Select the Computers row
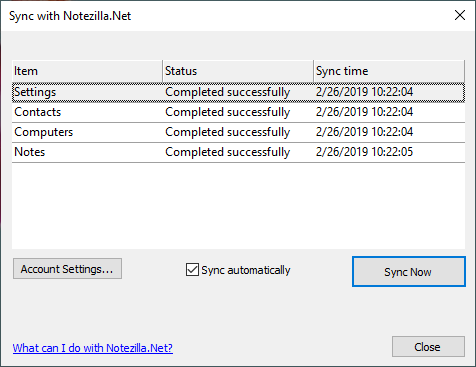This screenshot has width=476, height=367. coord(238,132)
